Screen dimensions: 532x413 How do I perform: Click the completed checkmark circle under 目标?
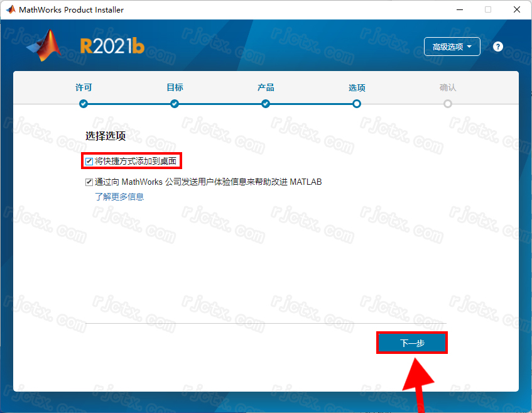tap(175, 104)
